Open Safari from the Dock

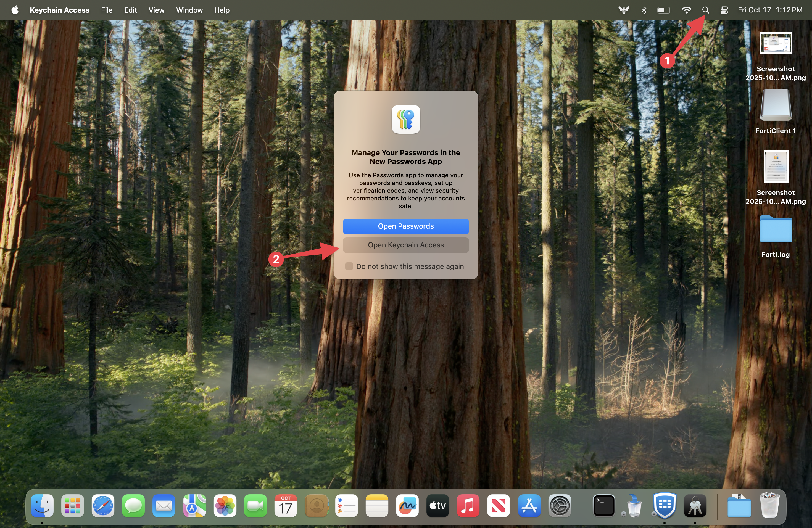point(103,505)
